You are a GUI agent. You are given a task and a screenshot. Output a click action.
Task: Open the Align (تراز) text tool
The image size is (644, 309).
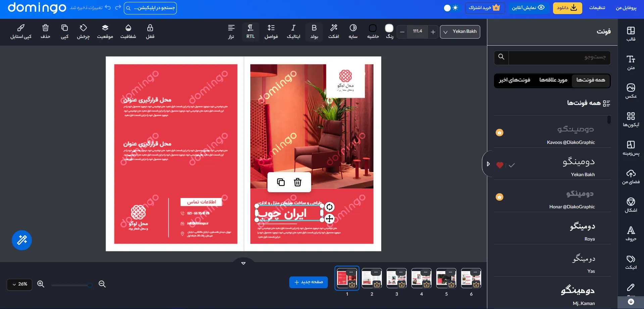click(231, 32)
